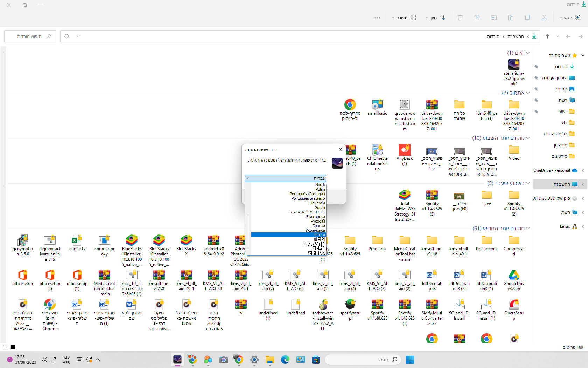Open torbrowser-install-win64 file
Viewport: 588px width, 368px height.
coord(323,315)
